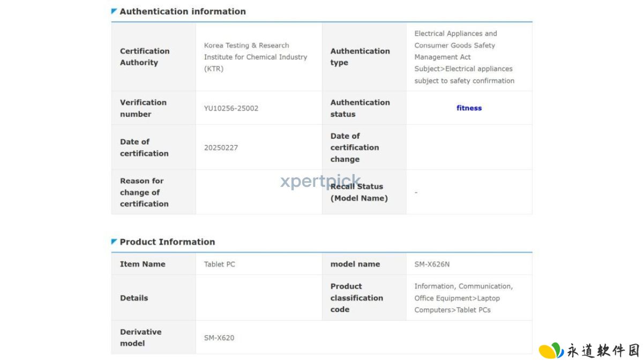Click the 'Authentication information' section heading
The width and height of the screenshot is (643, 364).
coord(183,11)
